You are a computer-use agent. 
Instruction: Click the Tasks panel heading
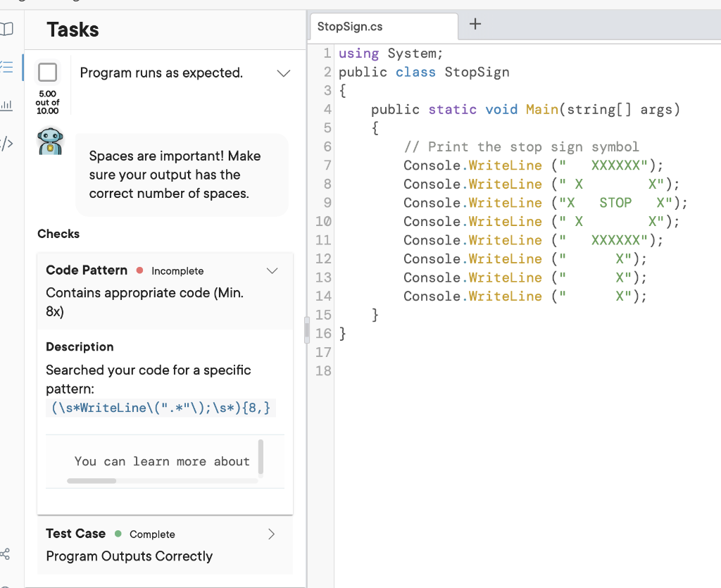[x=73, y=30]
